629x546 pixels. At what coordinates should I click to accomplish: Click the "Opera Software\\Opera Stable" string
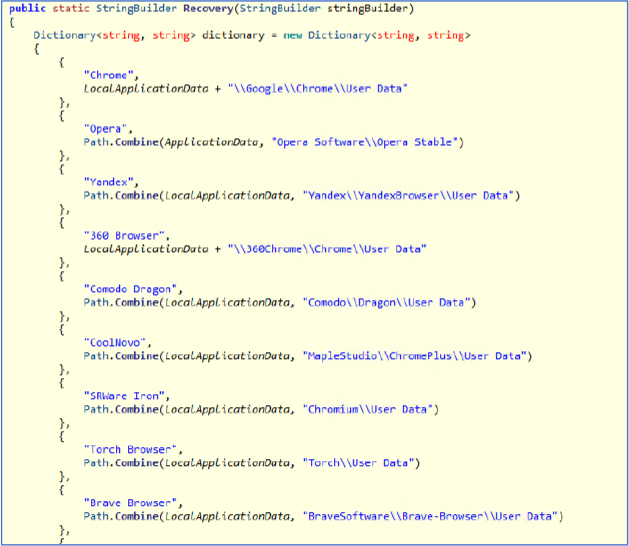click(365, 142)
